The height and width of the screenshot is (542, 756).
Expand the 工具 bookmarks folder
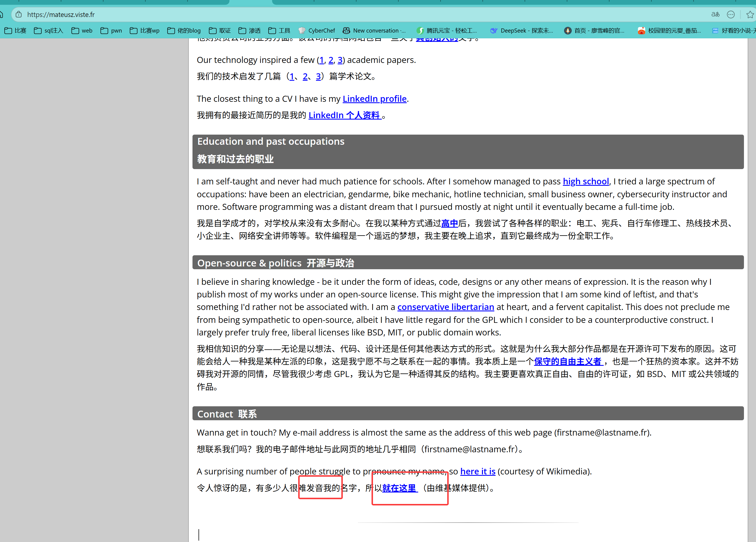(x=279, y=30)
